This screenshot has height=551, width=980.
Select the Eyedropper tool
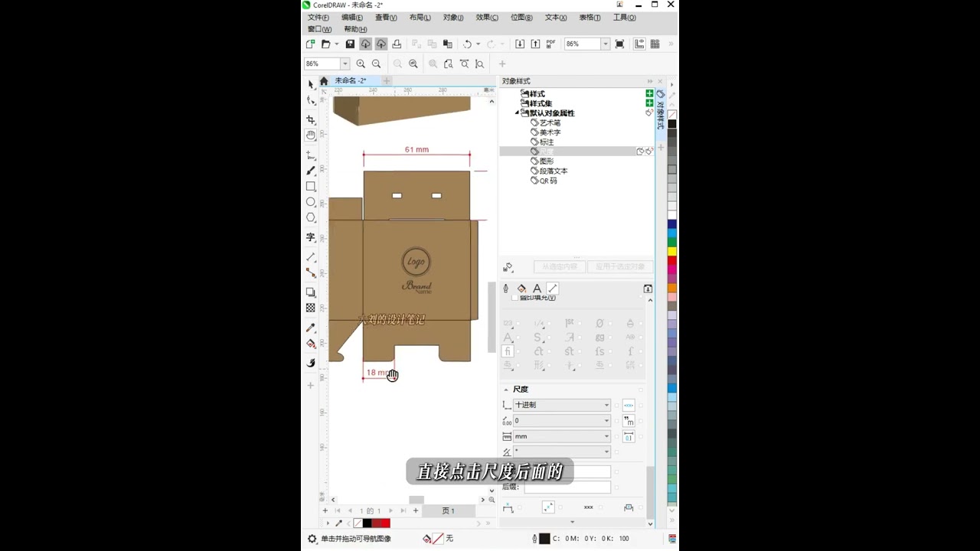click(x=310, y=328)
